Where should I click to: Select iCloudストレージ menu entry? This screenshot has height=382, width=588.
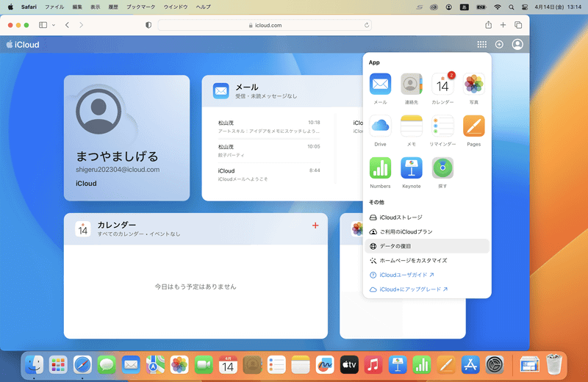pos(427,217)
